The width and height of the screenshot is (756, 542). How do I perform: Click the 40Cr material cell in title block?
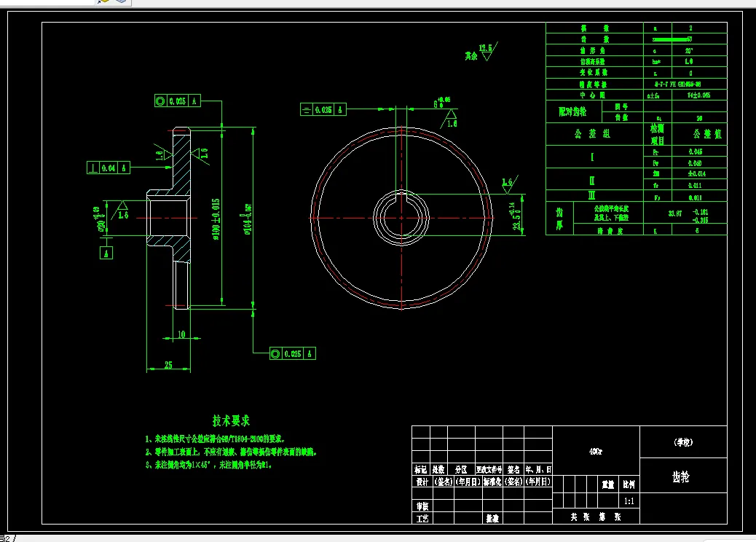coord(596,452)
